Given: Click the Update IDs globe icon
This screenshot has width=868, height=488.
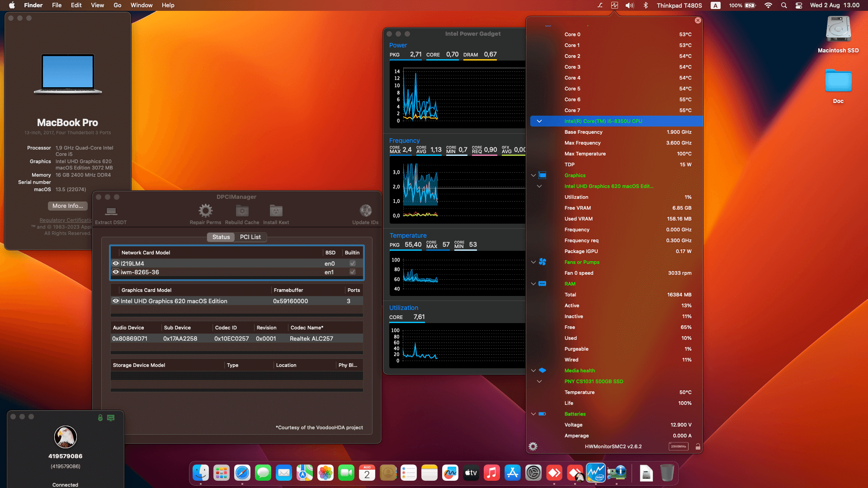Looking at the screenshot, I should [x=365, y=211].
